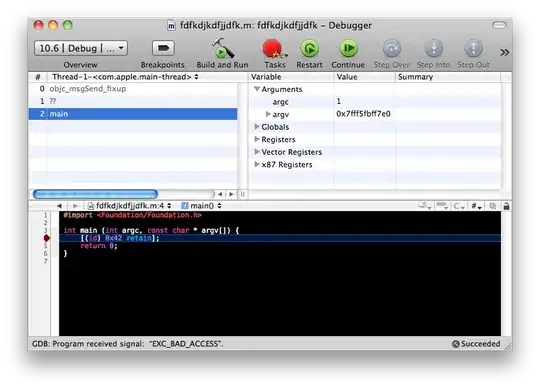540x389 pixels.
Task: Show more toolbar items via chevron
Action: (x=505, y=52)
